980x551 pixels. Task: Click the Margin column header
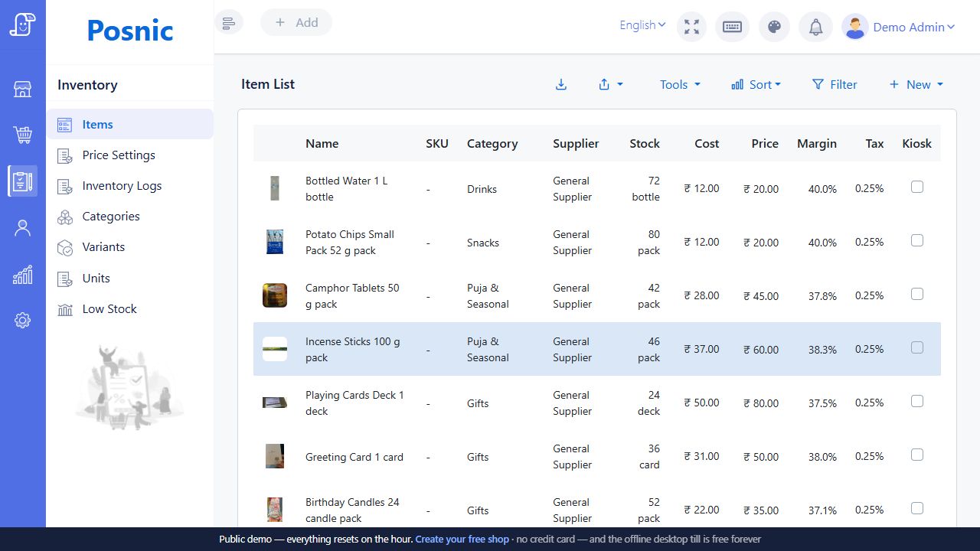817,143
